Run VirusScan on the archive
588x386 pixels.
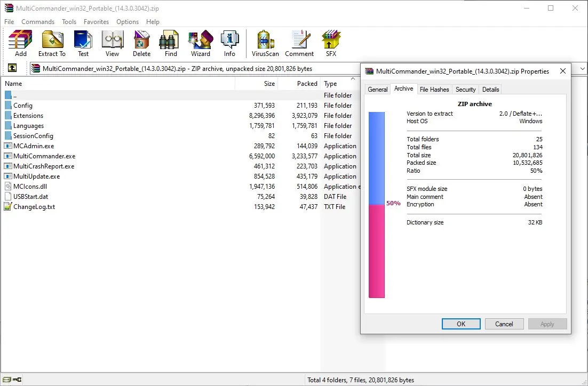[x=265, y=43]
